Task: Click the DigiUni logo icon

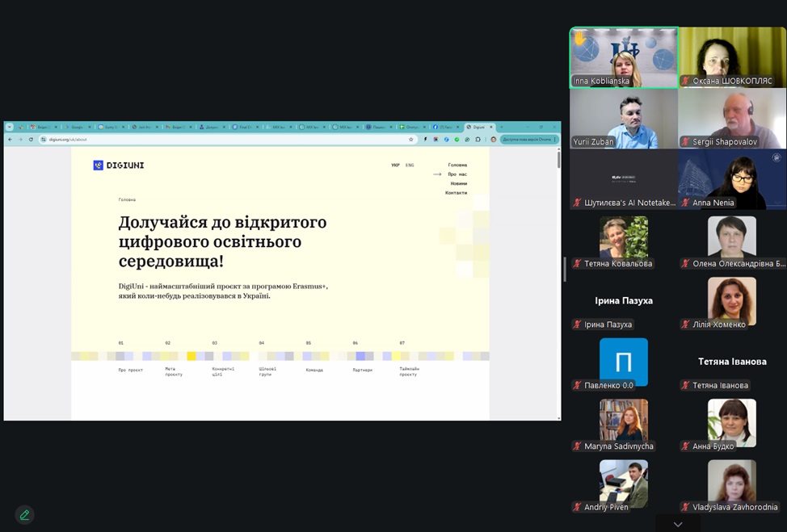Action: pos(99,165)
